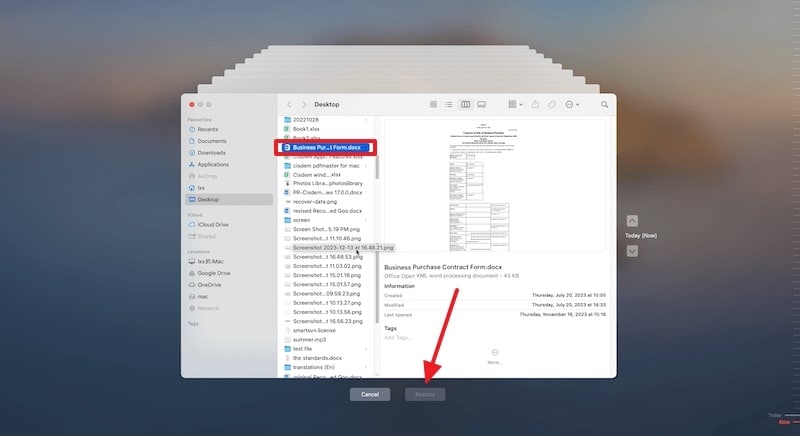The height and width of the screenshot is (436, 800).
Task: Expand the 'screen' folder chevron
Action: [366, 220]
